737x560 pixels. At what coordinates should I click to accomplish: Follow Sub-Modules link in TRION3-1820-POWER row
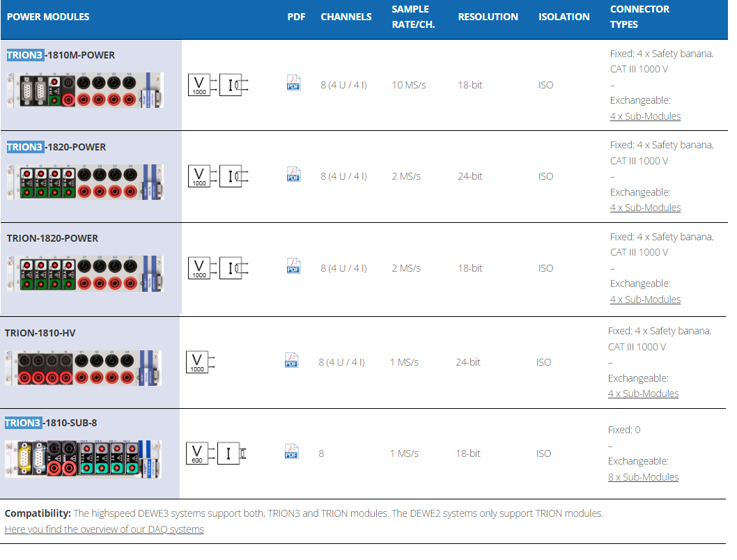645,208
